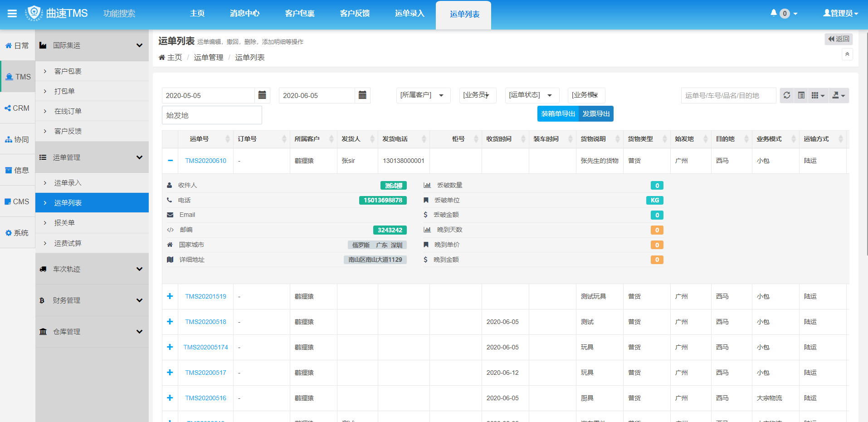Select the 日常 sidebar category

tap(17, 45)
